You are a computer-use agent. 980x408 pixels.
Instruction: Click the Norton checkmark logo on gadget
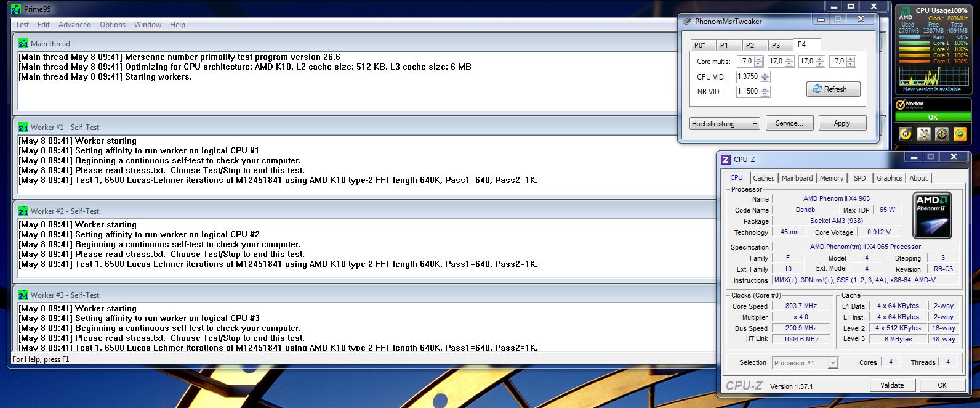tap(900, 105)
